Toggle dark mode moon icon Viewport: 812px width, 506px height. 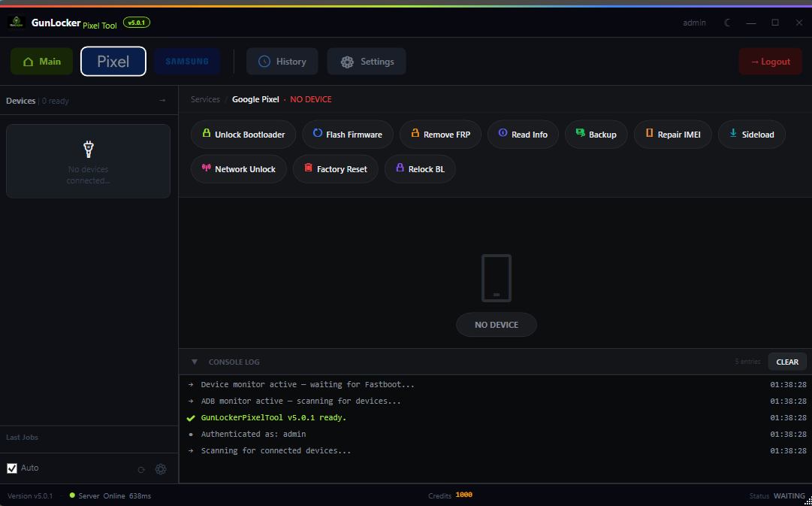(728, 23)
